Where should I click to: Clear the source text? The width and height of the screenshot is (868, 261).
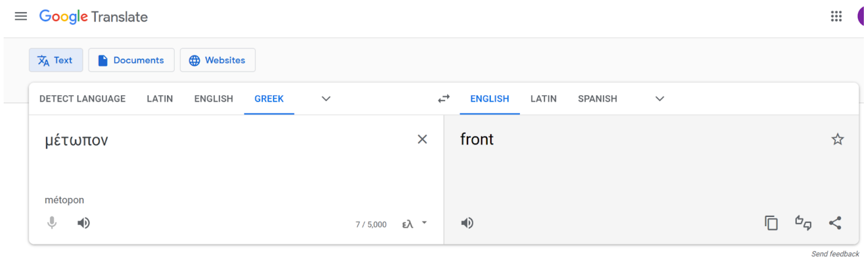point(422,139)
